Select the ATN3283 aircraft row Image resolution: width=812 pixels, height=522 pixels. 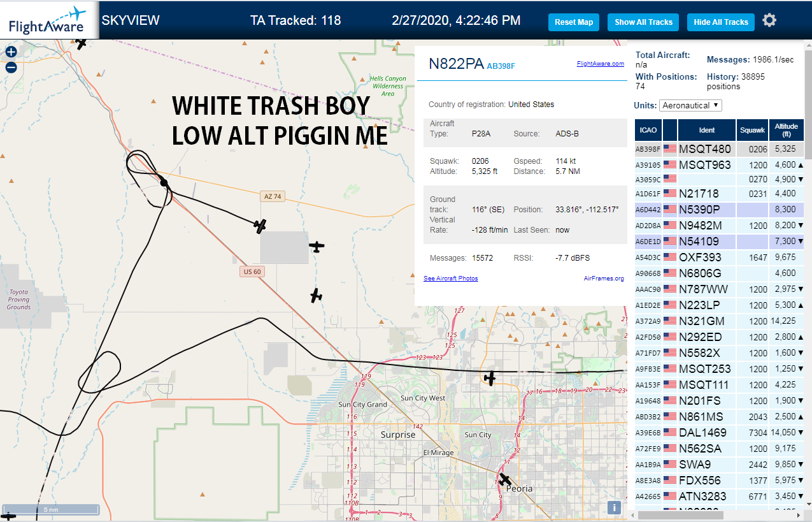click(x=720, y=497)
